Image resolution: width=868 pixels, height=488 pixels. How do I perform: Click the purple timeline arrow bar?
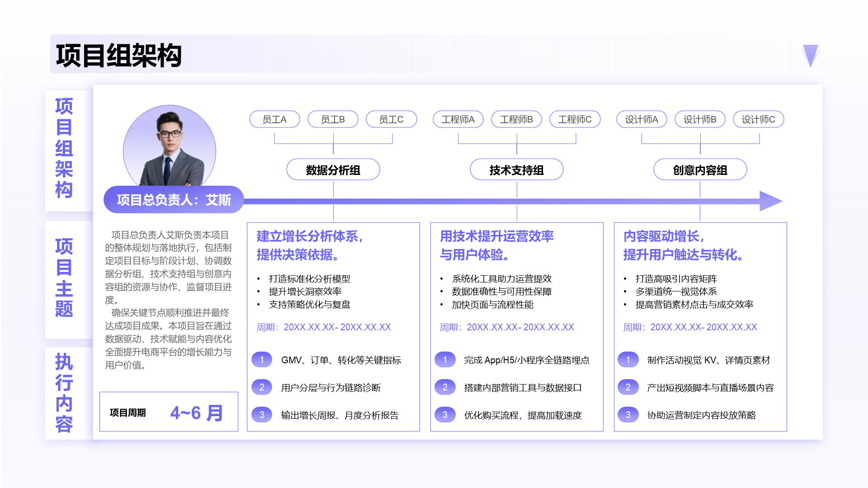coord(497,200)
